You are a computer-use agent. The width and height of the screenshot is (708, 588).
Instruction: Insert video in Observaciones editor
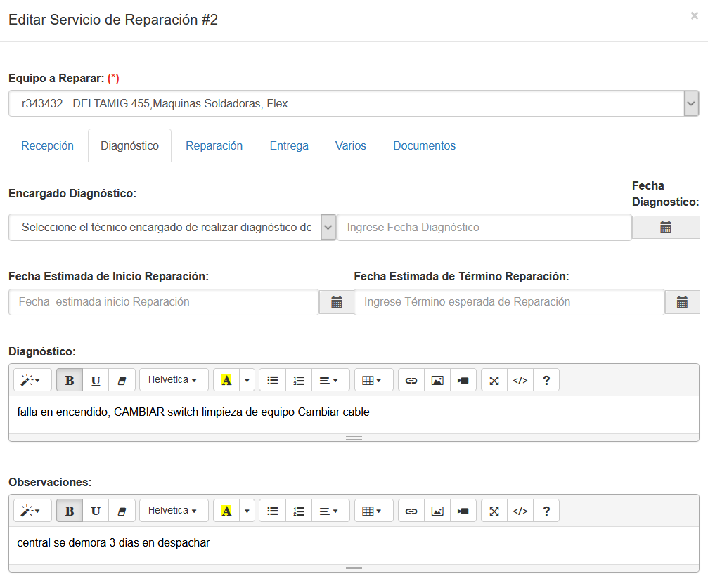[x=463, y=511]
